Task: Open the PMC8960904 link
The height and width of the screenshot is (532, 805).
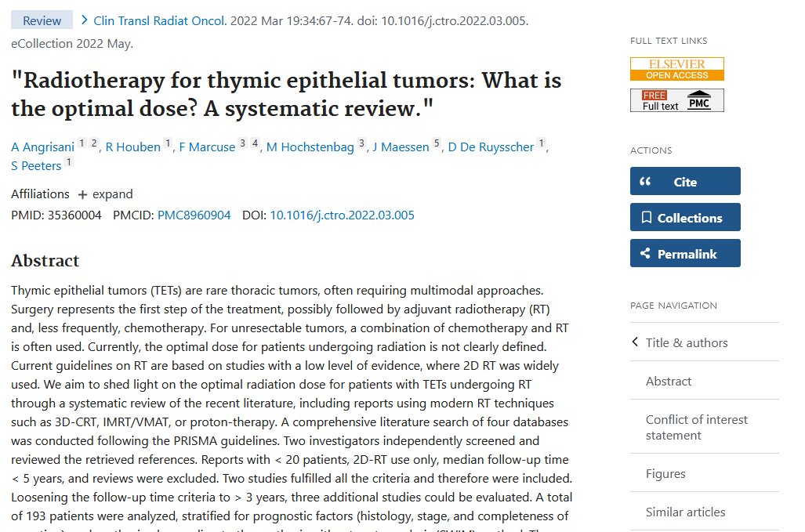Action: pos(194,215)
